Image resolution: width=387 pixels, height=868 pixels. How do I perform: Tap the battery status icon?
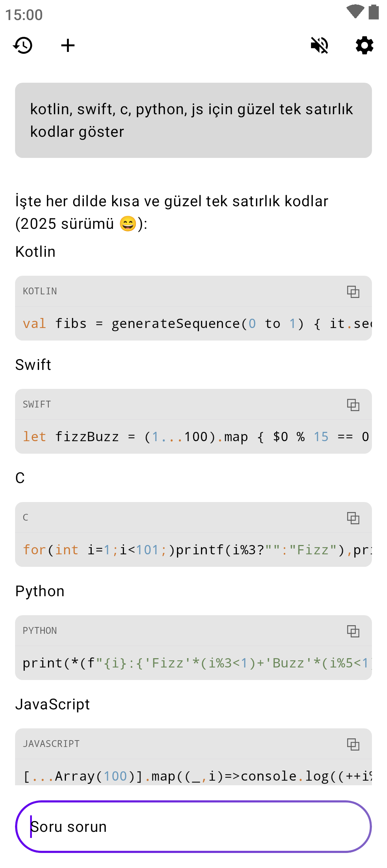[x=374, y=12]
